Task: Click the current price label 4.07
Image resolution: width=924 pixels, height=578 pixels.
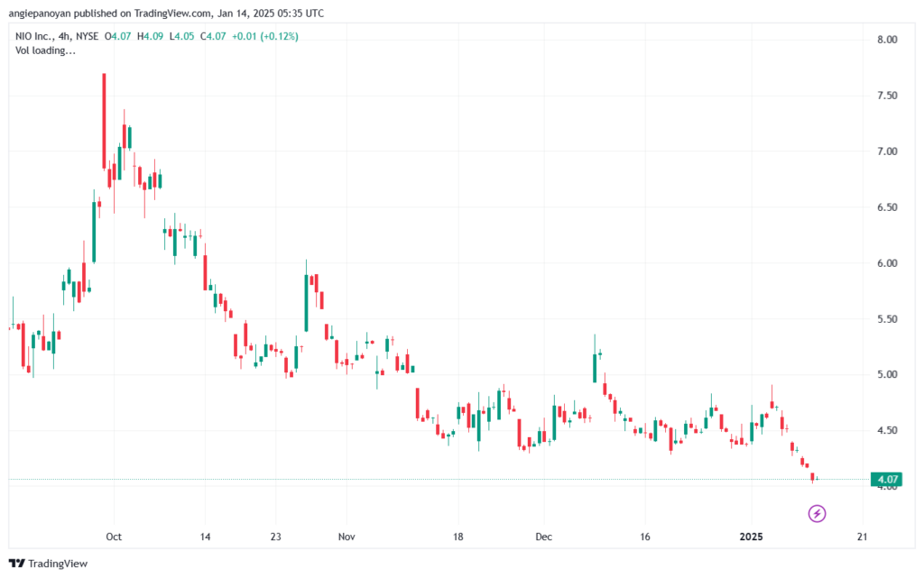Action: [887, 479]
